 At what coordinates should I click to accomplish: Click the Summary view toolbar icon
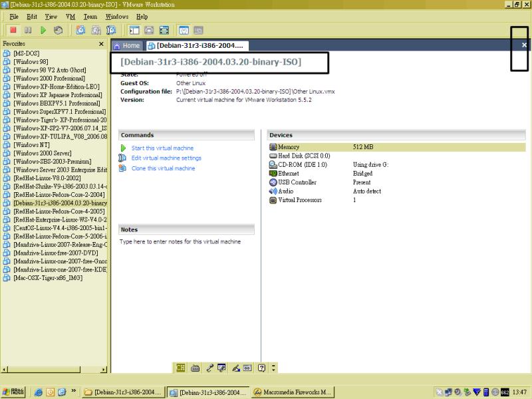[184, 30]
